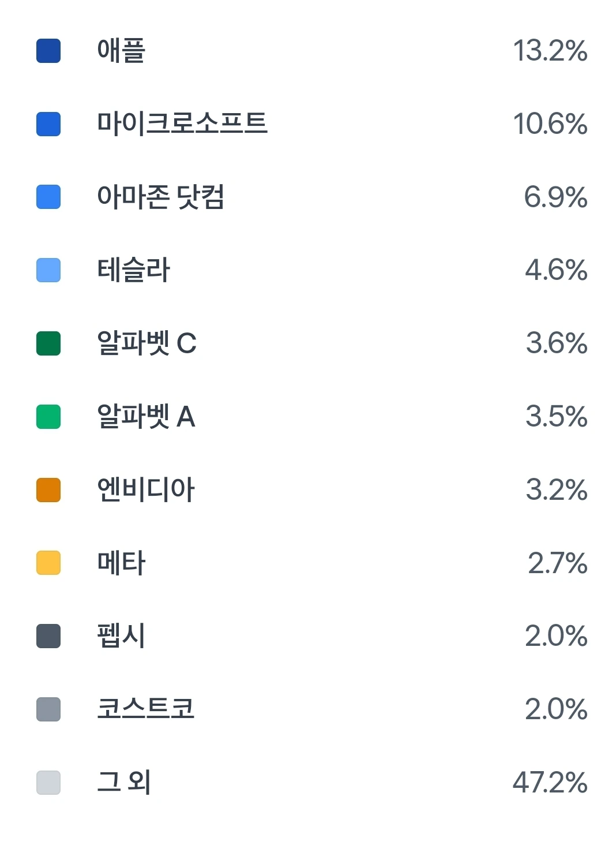Click the light blue 테슬라 swatch

tap(48, 270)
